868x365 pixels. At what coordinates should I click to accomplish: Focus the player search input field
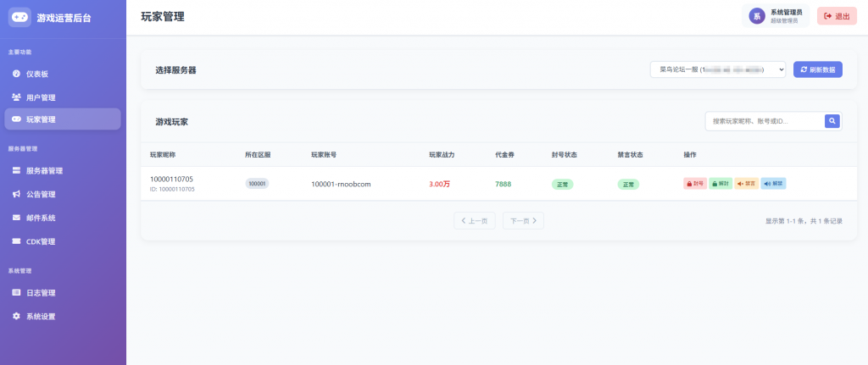[765, 121]
